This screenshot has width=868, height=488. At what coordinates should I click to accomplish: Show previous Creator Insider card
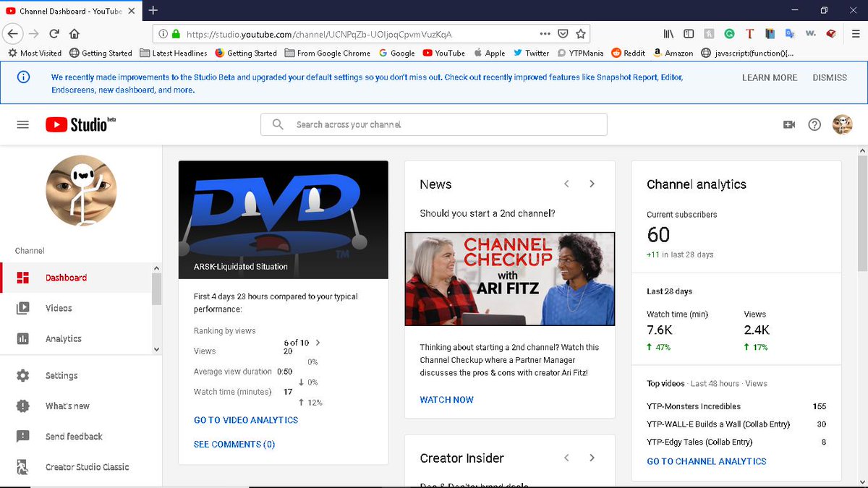567,458
